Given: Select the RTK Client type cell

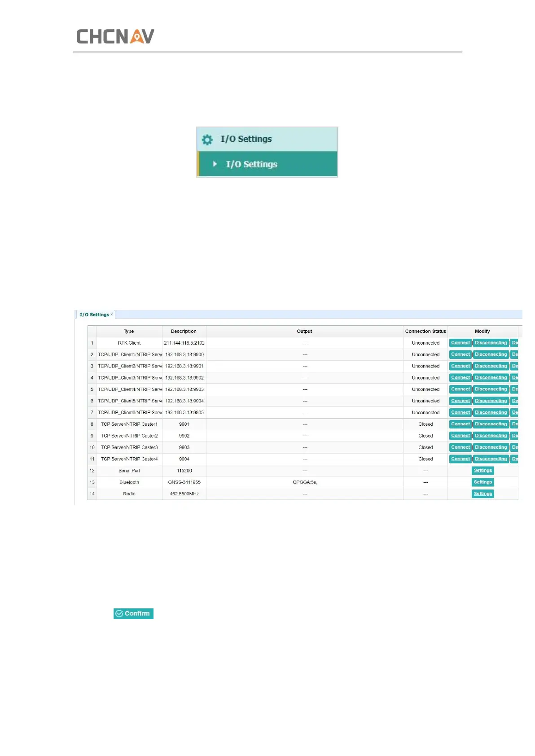Looking at the screenshot, I should (129, 343).
